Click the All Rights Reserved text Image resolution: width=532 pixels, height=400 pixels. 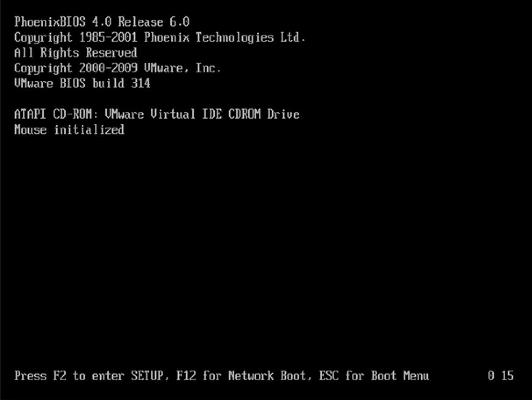(x=75, y=53)
